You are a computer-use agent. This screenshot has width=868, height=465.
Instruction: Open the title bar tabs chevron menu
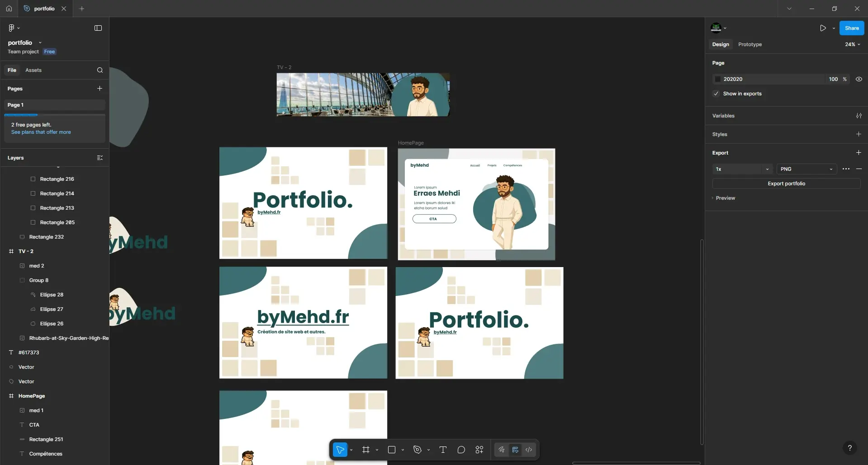point(789,9)
